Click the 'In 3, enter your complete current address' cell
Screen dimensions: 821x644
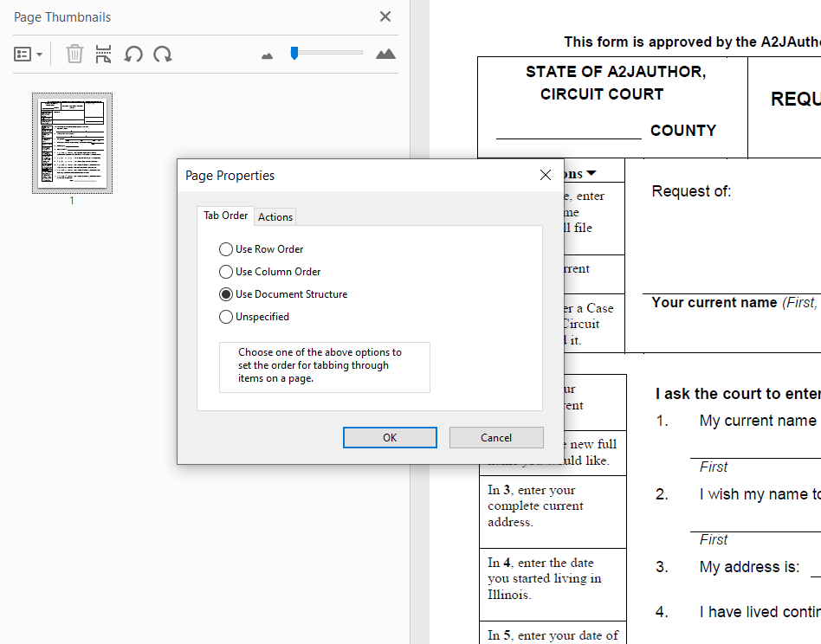[x=553, y=512]
